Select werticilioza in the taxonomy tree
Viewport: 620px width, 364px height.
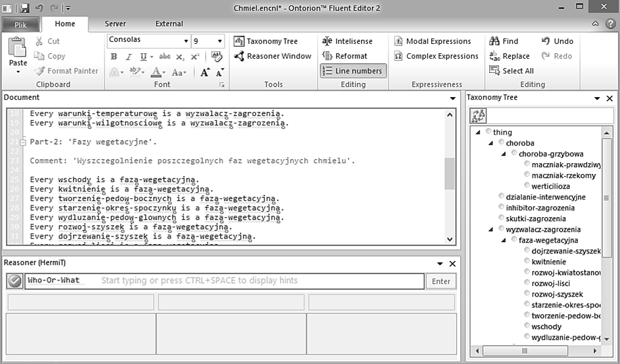551,186
